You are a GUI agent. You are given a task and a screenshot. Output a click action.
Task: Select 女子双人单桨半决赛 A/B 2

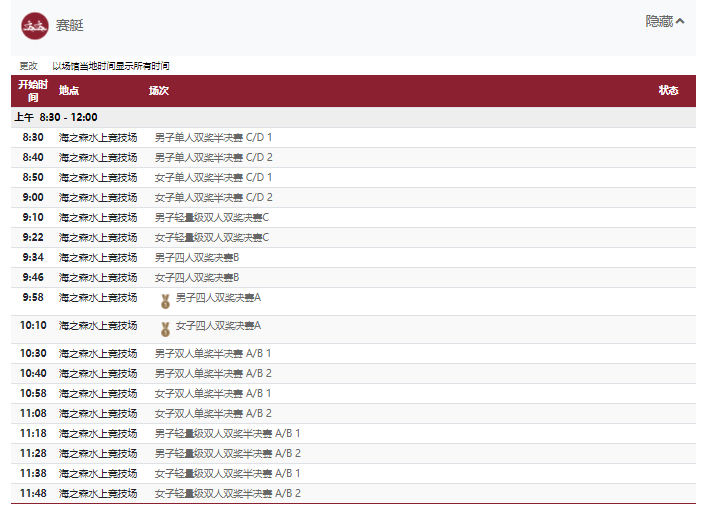213,413
